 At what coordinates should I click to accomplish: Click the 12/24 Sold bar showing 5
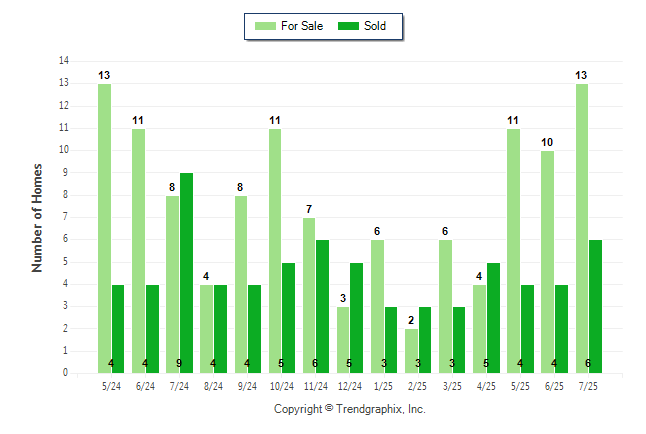pyautogui.click(x=356, y=318)
